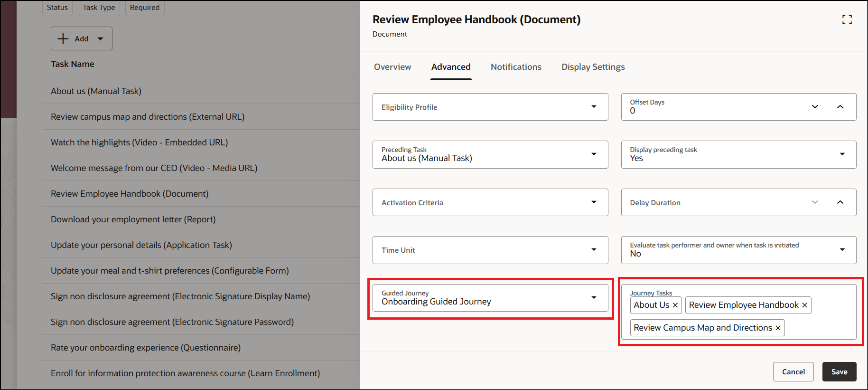Screen dimensions: 868x390
Task: Open the Add button dropdown arrow
Action: (x=100, y=39)
